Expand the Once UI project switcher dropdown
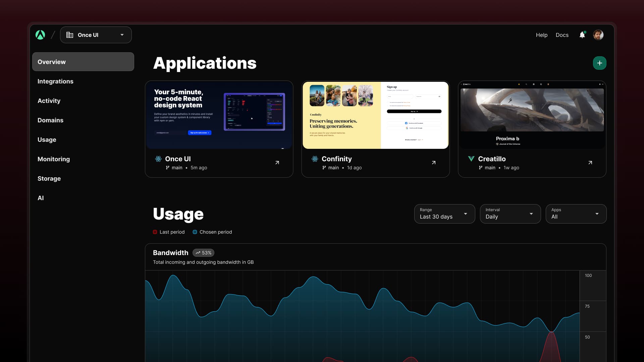 tap(96, 35)
